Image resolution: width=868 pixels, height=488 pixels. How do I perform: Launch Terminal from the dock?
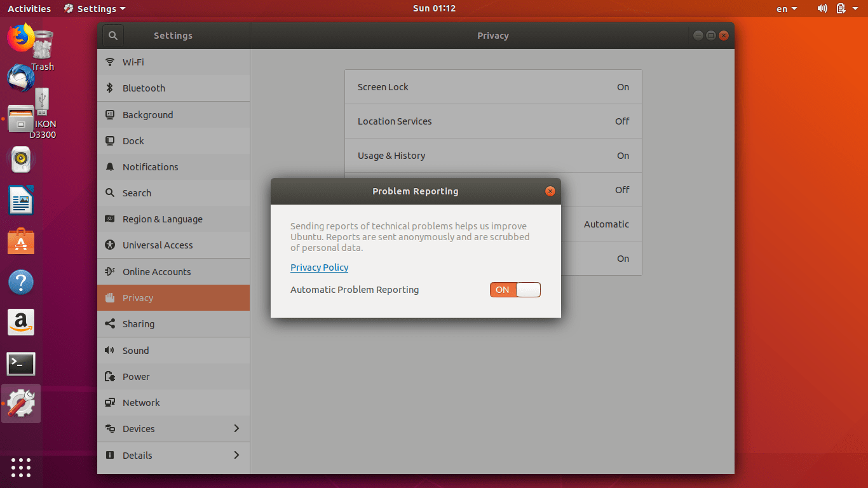[x=20, y=364]
